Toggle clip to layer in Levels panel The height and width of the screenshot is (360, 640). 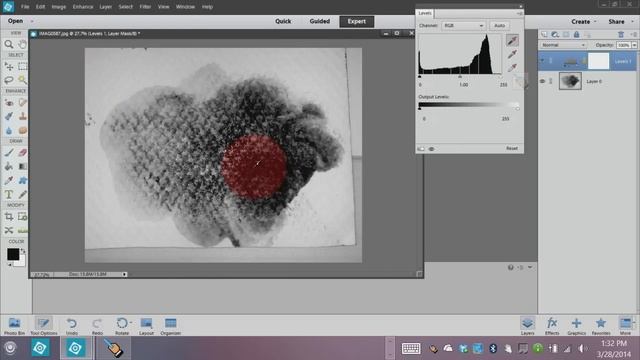[x=421, y=149]
